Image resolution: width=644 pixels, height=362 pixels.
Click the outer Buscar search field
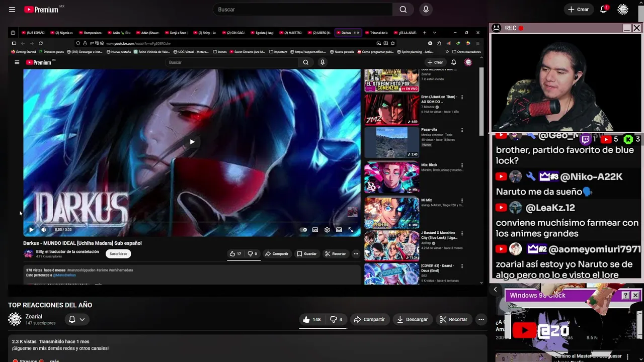pos(302,10)
